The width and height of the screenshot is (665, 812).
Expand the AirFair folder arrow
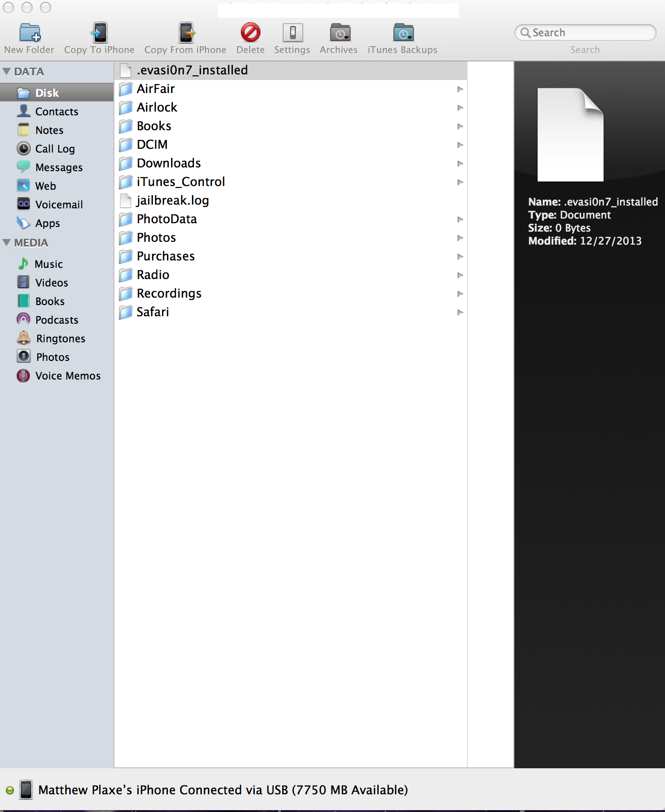click(x=460, y=89)
